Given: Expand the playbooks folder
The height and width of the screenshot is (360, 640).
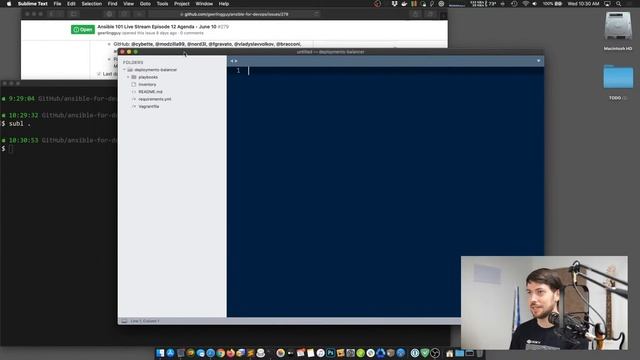Looking at the screenshot, I should click(x=128, y=77).
